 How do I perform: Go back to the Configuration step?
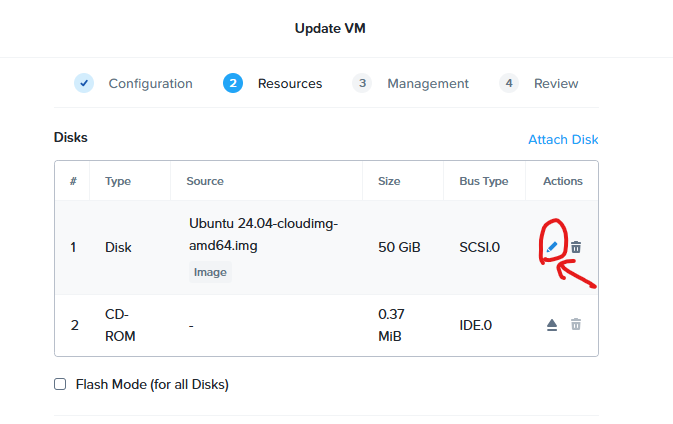pos(150,84)
